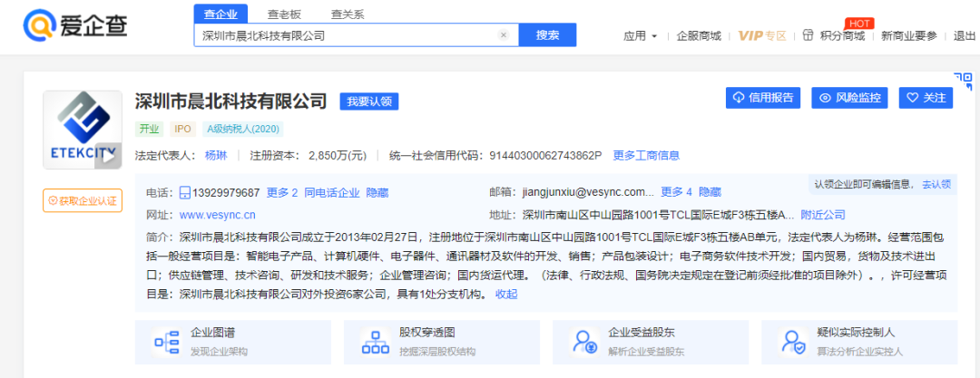Click the QR code icon in the corner
The height and width of the screenshot is (378, 980).
click(963, 82)
